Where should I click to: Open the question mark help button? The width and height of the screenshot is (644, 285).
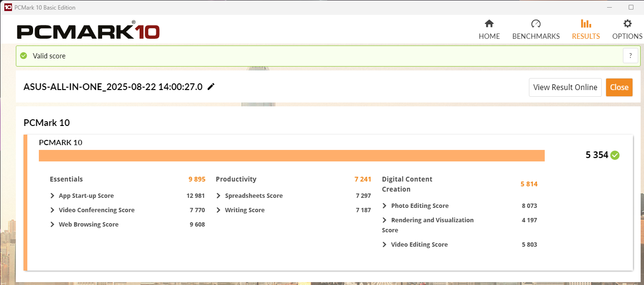point(630,56)
